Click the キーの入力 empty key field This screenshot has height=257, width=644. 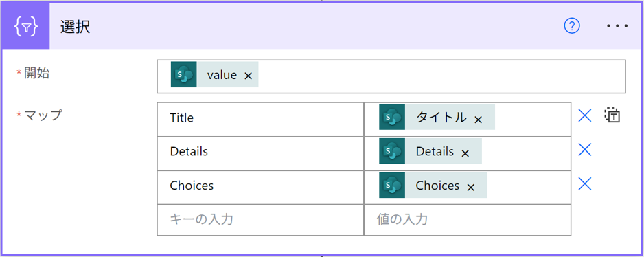260,220
